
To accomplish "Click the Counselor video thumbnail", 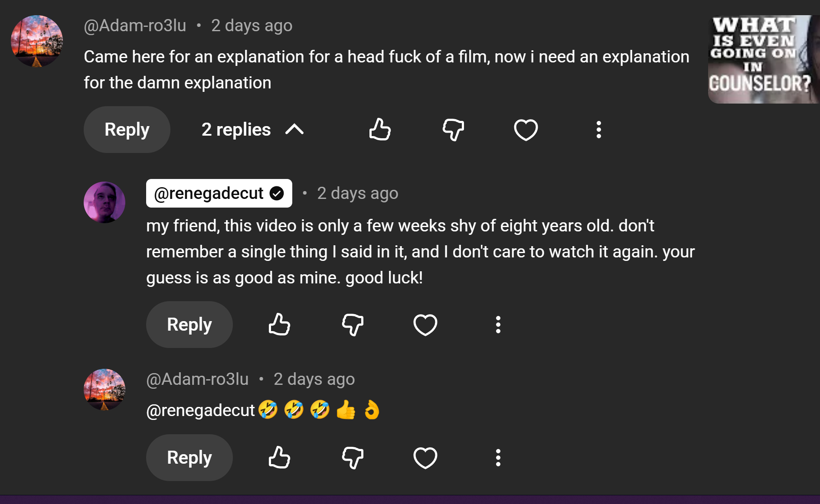I will coord(763,59).
